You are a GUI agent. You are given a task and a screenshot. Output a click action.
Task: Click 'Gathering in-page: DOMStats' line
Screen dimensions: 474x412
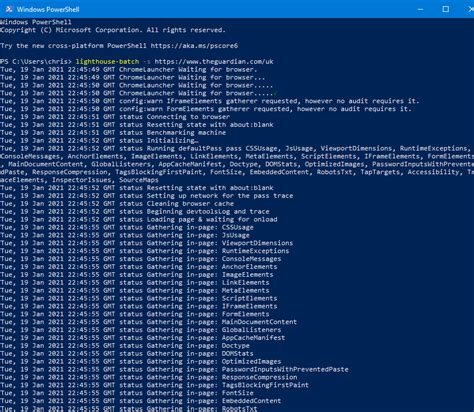[x=127, y=354]
